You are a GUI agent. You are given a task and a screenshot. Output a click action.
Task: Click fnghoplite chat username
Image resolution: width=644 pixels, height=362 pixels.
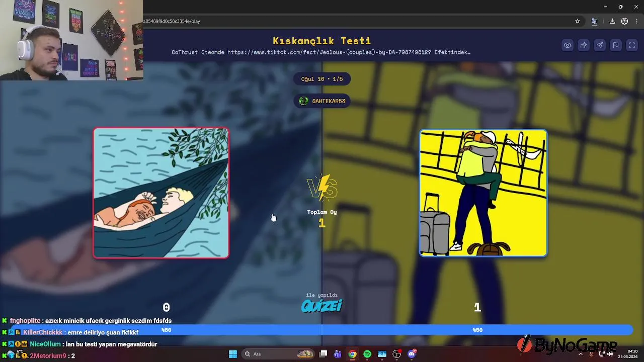[x=25, y=321]
